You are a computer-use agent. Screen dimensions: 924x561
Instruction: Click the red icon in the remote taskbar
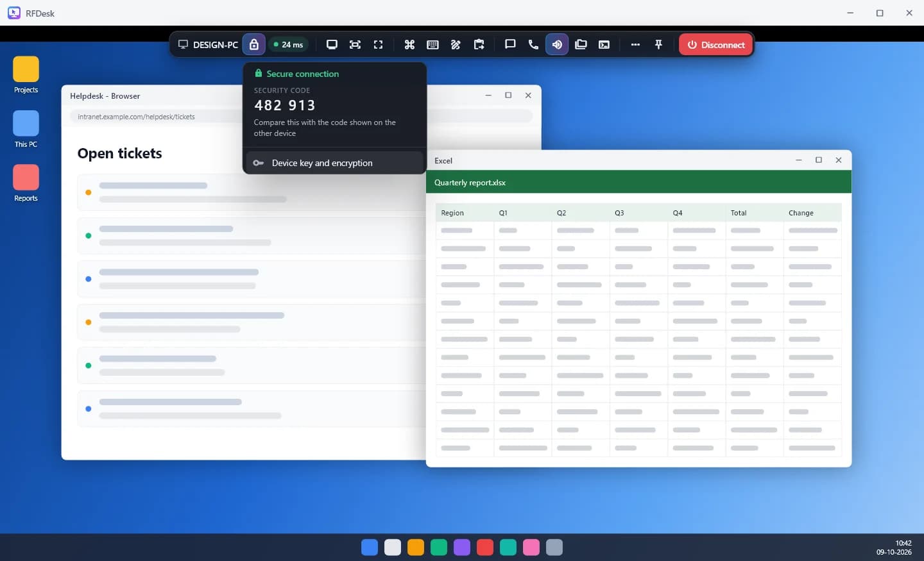tap(485, 547)
